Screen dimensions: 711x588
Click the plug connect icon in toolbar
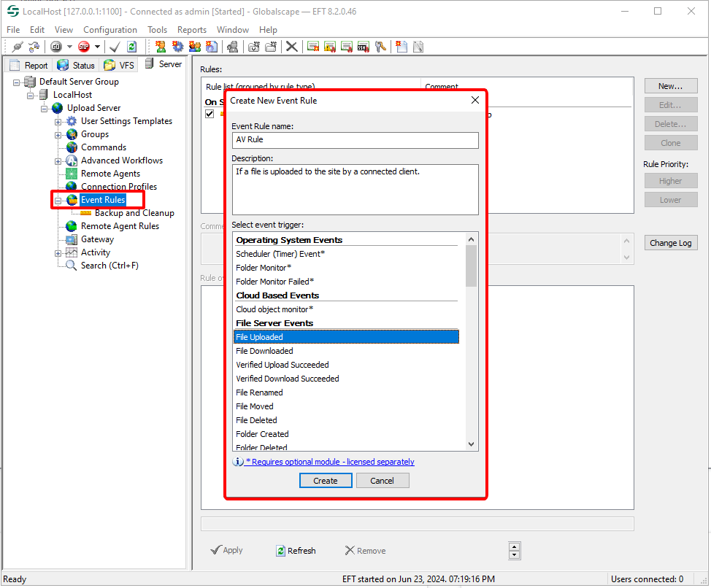pyautogui.click(x=18, y=47)
